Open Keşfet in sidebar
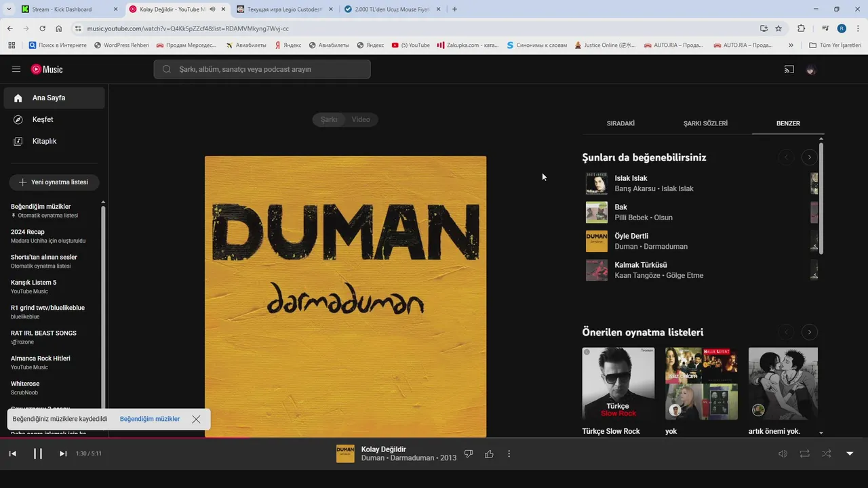Image resolution: width=868 pixels, height=488 pixels. [54, 119]
